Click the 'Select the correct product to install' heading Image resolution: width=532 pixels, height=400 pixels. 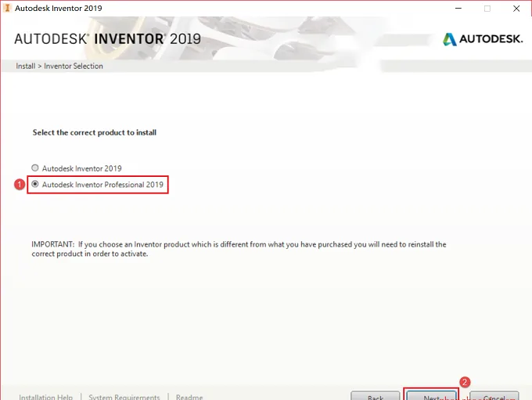[x=95, y=132]
